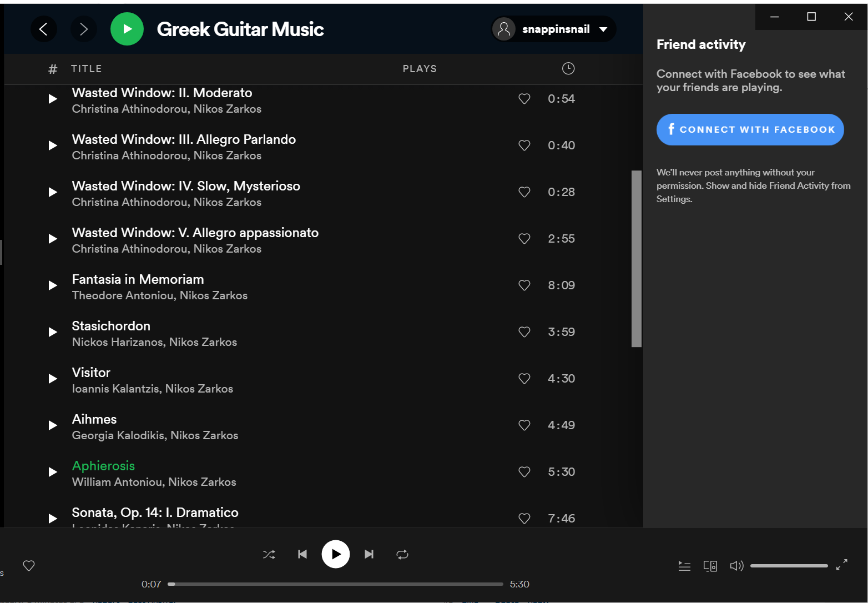Like Stasichordon with heart icon

point(524,332)
